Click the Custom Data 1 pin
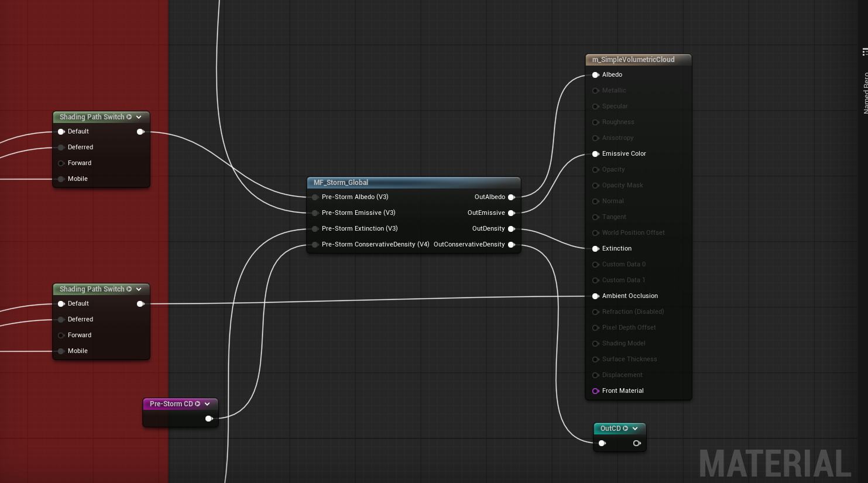This screenshot has width=868, height=483. coord(595,280)
